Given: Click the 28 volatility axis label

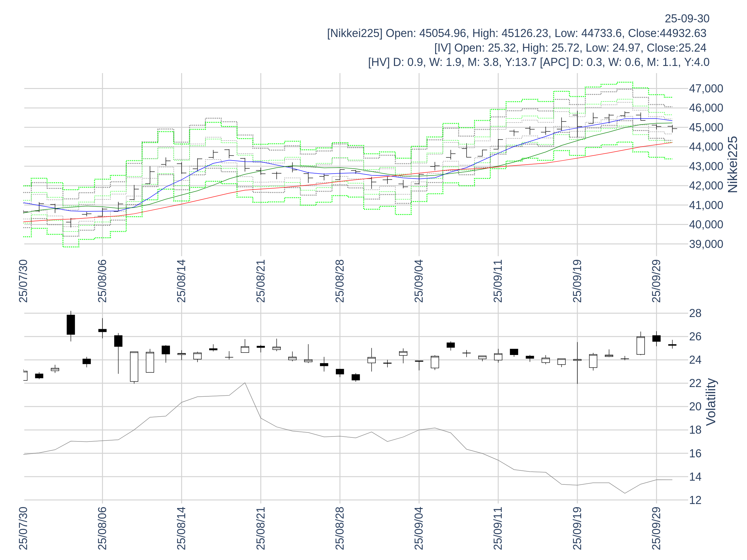Looking at the screenshot, I should click(695, 313).
